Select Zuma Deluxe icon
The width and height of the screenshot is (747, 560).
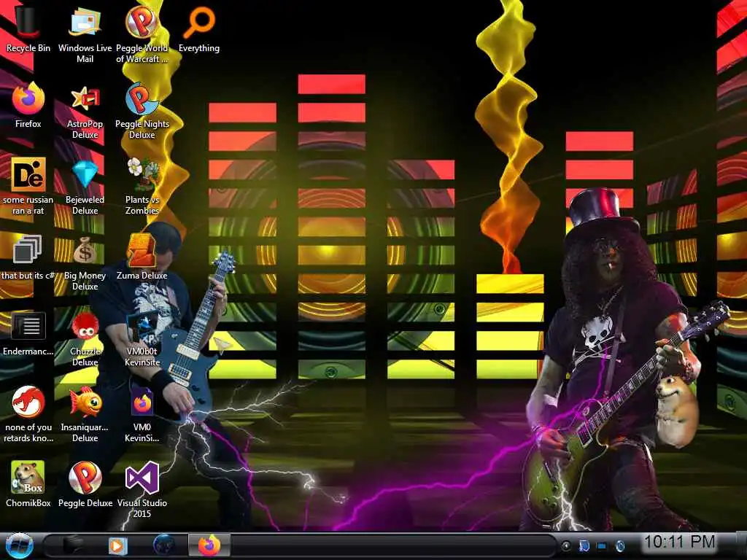point(142,257)
